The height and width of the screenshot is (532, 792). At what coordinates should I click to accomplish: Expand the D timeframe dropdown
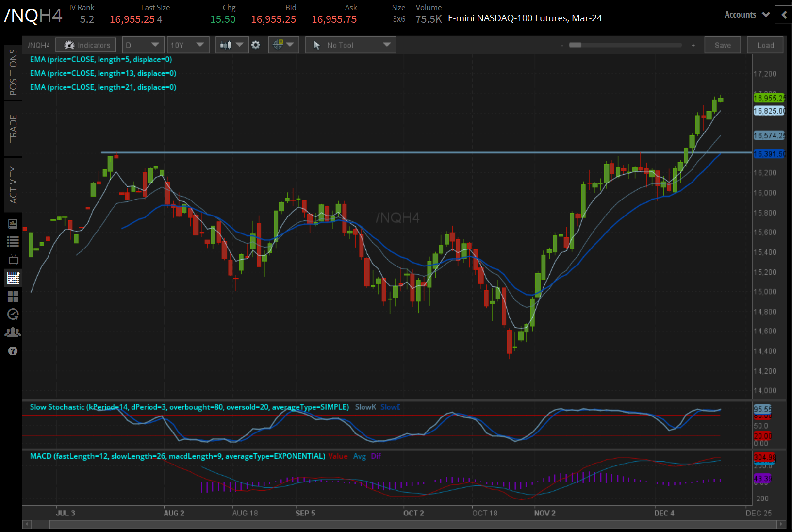[143, 45]
